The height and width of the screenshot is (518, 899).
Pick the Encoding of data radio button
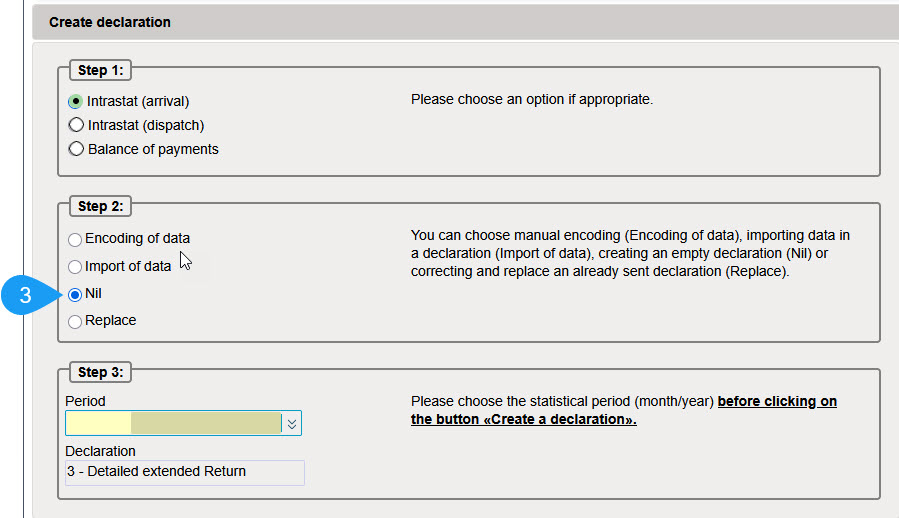click(x=75, y=240)
